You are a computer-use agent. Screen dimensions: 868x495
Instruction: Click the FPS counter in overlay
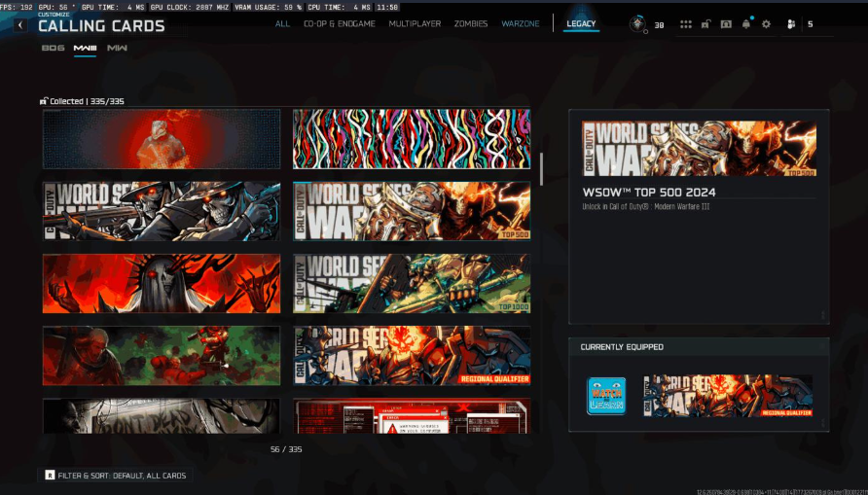point(17,7)
